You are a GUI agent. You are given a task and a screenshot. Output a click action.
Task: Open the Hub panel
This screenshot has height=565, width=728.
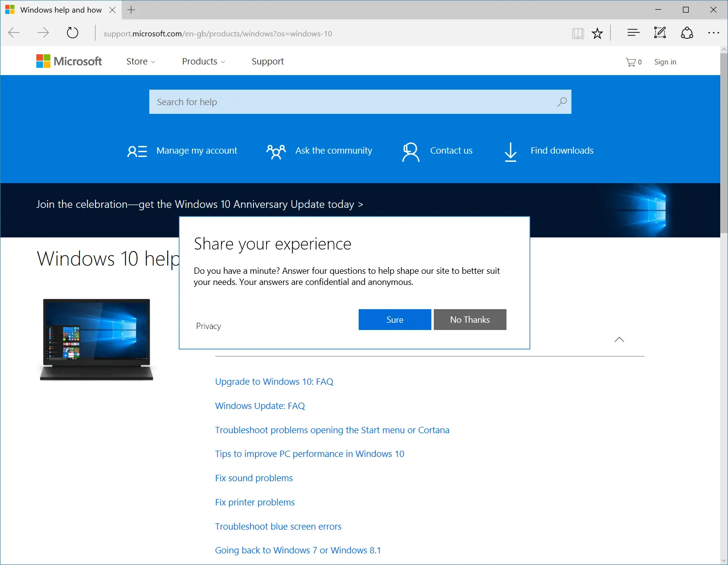coord(633,33)
